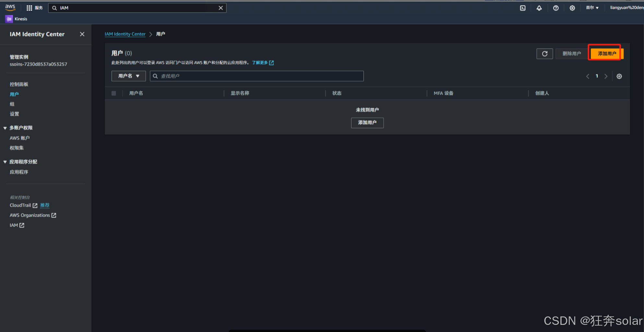Open 设置 in the sidebar

click(14, 114)
